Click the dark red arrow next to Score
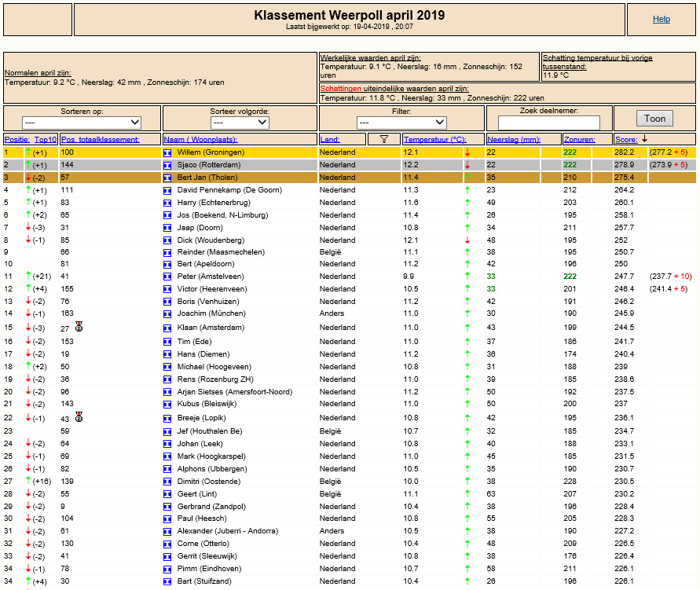Viewport: 700px width, 590px height. pos(644,139)
